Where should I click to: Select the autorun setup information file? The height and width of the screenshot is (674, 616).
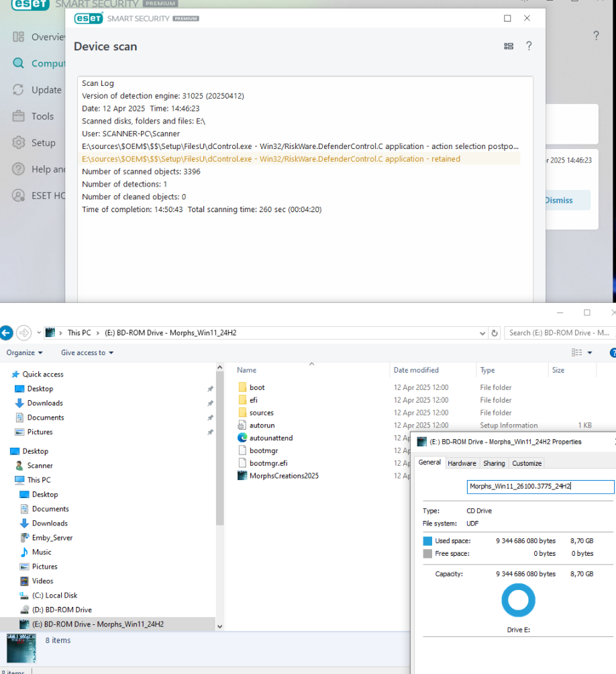point(262,425)
